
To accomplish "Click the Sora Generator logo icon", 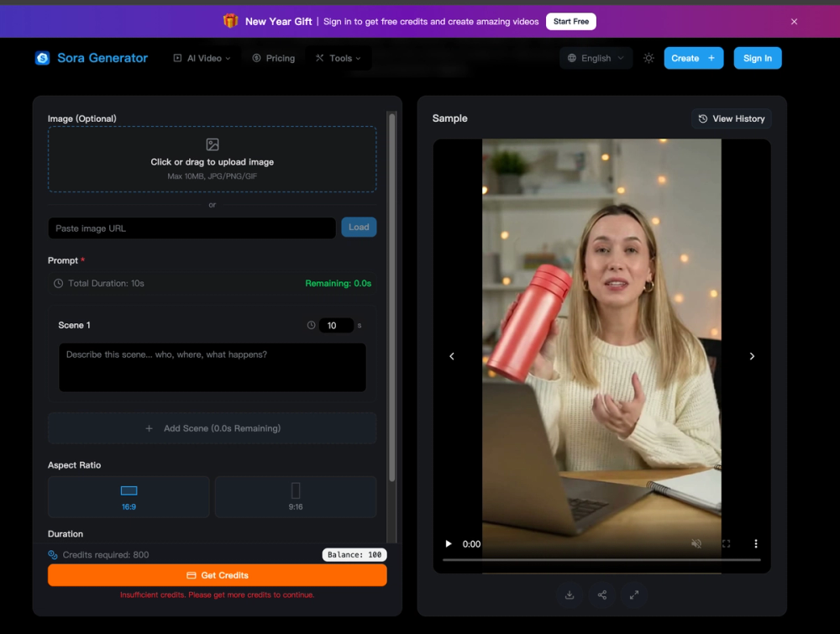I will pos(42,58).
